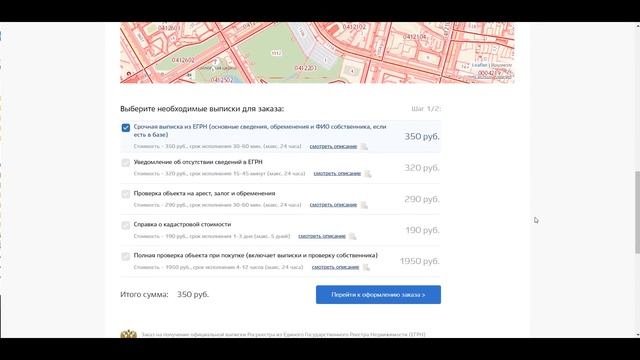Click document icon beside Срочная выписка description link
The image size is (640, 360).
[x=364, y=146]
